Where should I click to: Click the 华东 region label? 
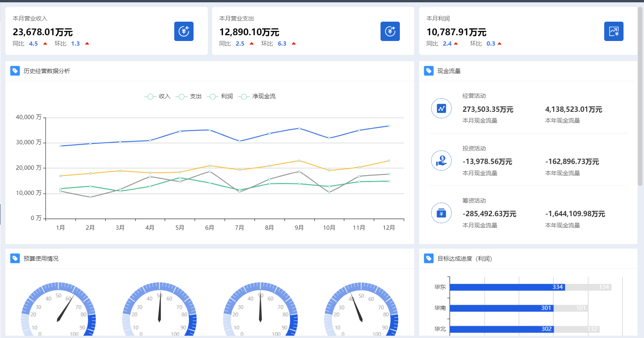pos(440,287)
